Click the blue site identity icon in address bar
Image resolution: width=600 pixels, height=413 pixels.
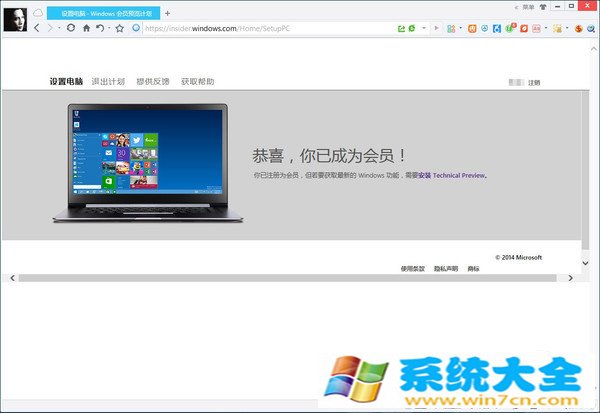(136, 28)
